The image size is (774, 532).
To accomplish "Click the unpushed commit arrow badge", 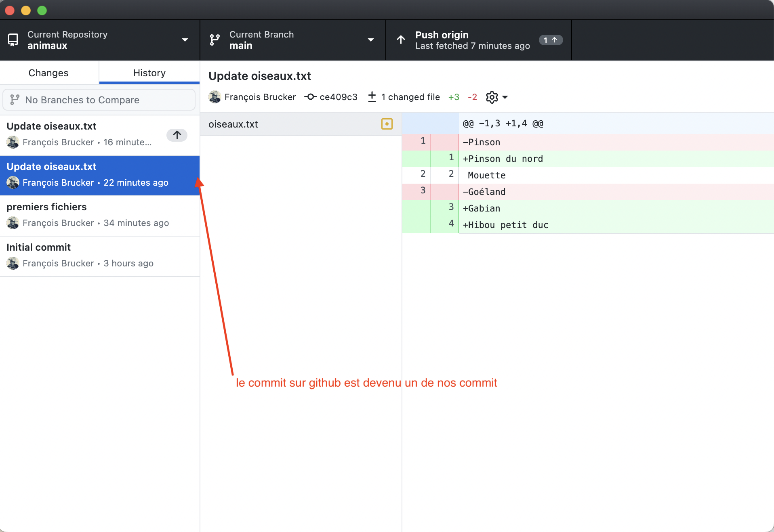I will click(x=177, y=135).
